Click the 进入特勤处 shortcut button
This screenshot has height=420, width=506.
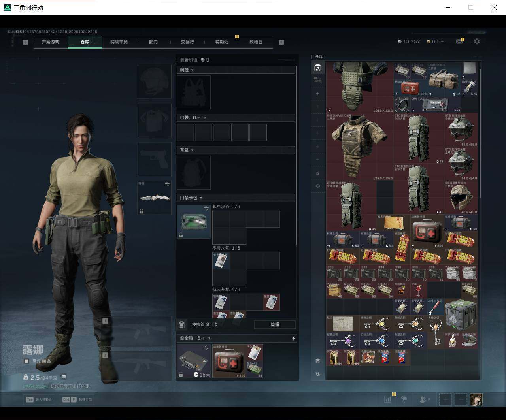38,399
